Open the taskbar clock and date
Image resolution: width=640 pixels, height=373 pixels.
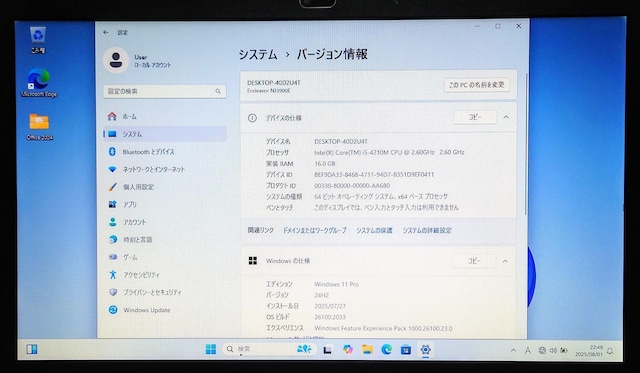tap(589, 351)
